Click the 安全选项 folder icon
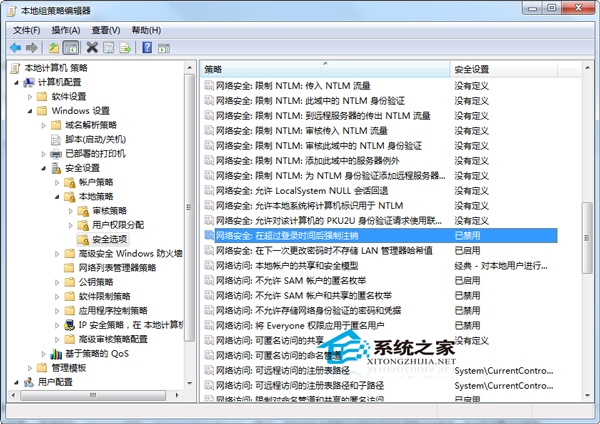Viewport: 600px width, 424px height. tap(83, 240)
